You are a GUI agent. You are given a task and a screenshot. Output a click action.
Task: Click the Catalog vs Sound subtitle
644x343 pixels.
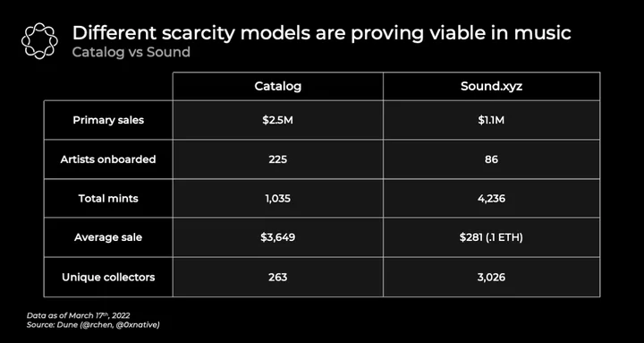pos(131,52)
